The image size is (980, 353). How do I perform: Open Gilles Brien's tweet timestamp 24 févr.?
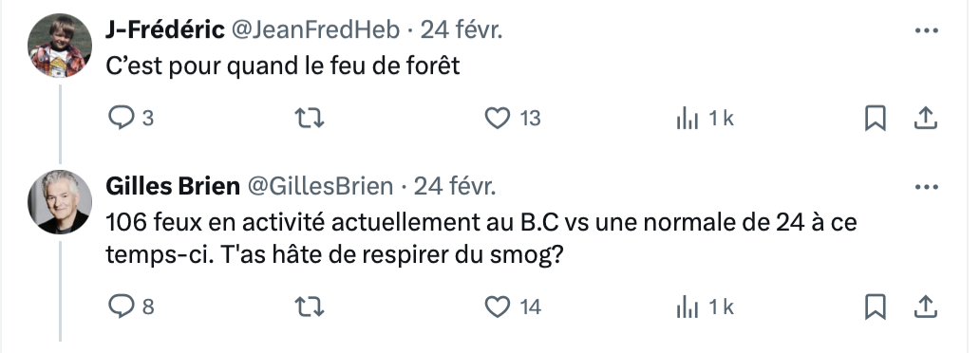tap(455, 186)
